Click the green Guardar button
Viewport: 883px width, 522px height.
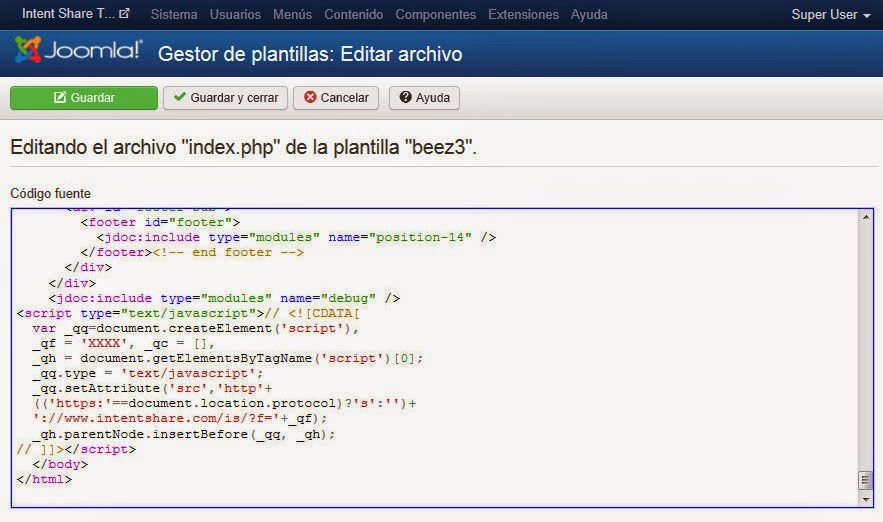(x=84, y=97)
